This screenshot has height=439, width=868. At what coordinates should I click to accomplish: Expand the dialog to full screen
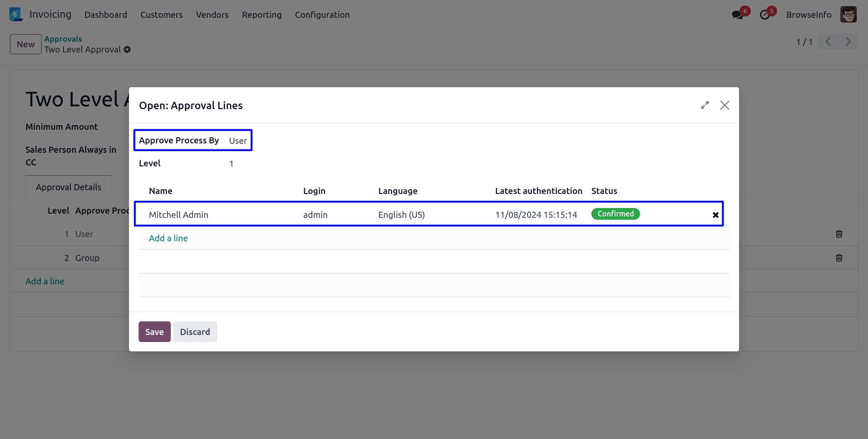tap(705, 105)
